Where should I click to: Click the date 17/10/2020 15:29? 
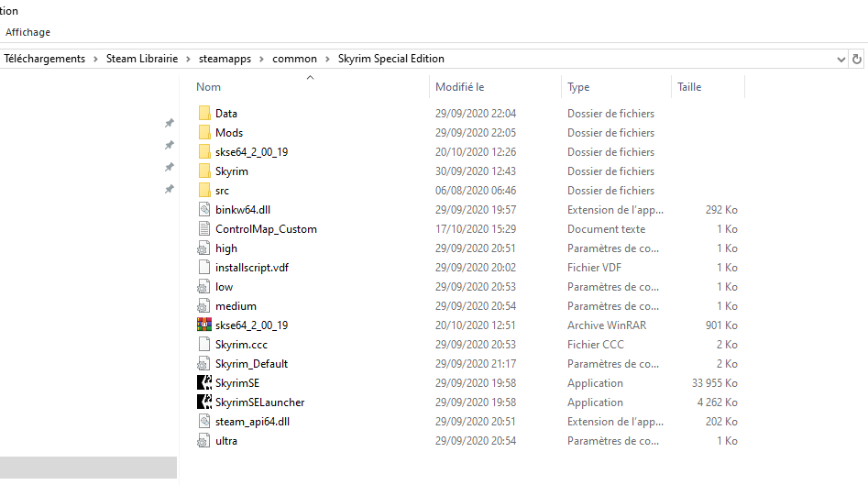476,229
